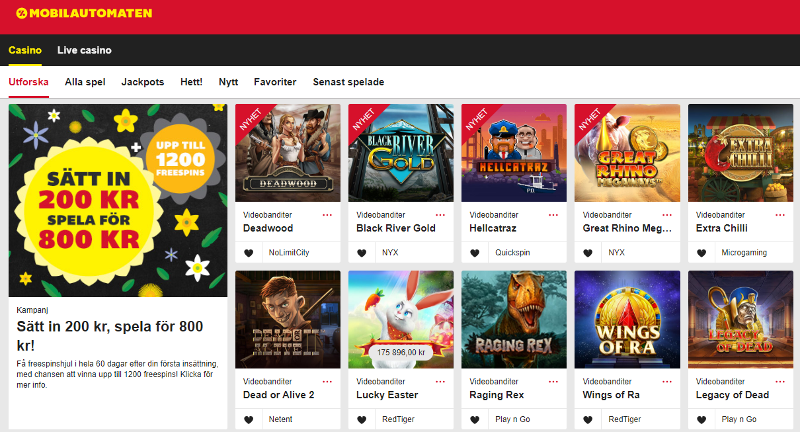Open the Lucky Easter jackpot thumbnail

tap(401, 320)
